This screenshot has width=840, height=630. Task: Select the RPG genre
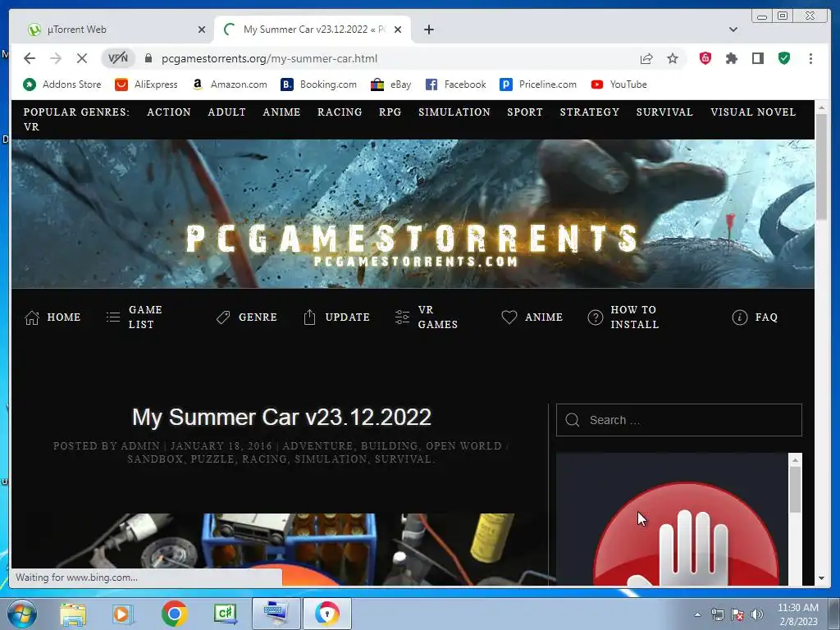click(390, 112)
